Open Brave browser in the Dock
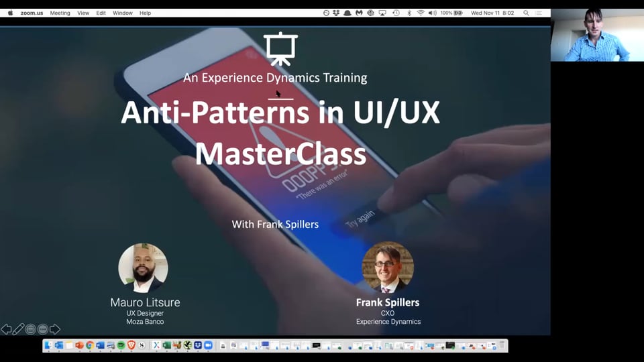 (x=131, y=345)
